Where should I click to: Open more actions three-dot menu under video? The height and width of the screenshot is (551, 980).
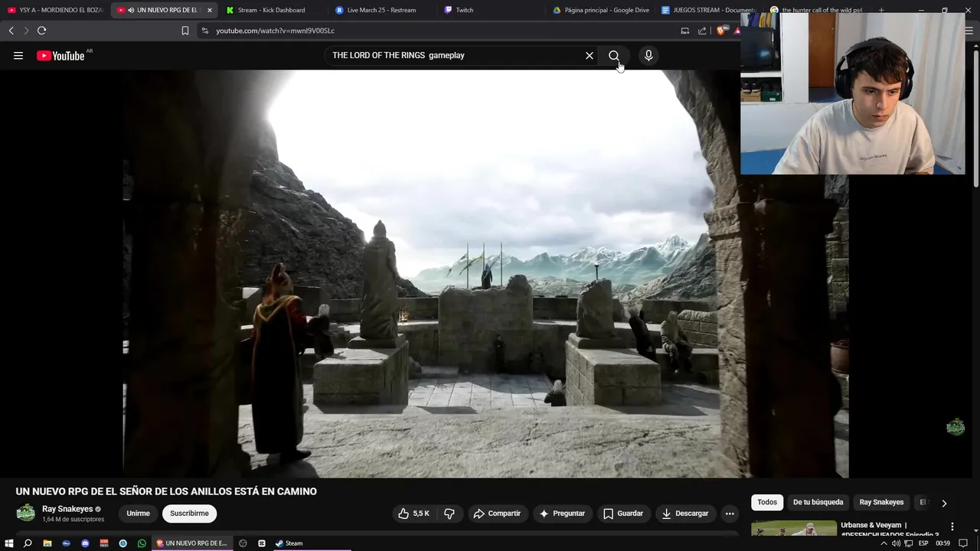click(x=730, y=514)
